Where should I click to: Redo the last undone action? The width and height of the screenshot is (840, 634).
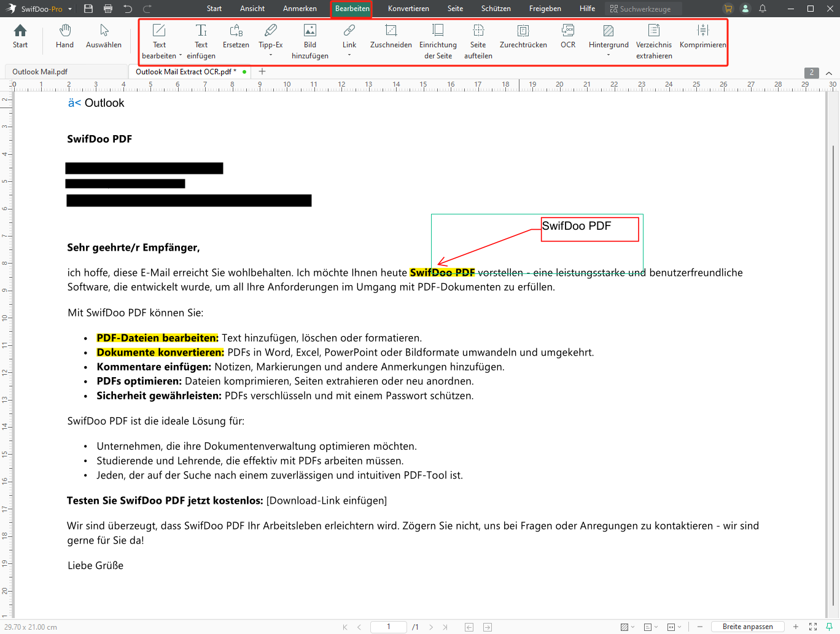pyautogui.click(x=147, y=9)
